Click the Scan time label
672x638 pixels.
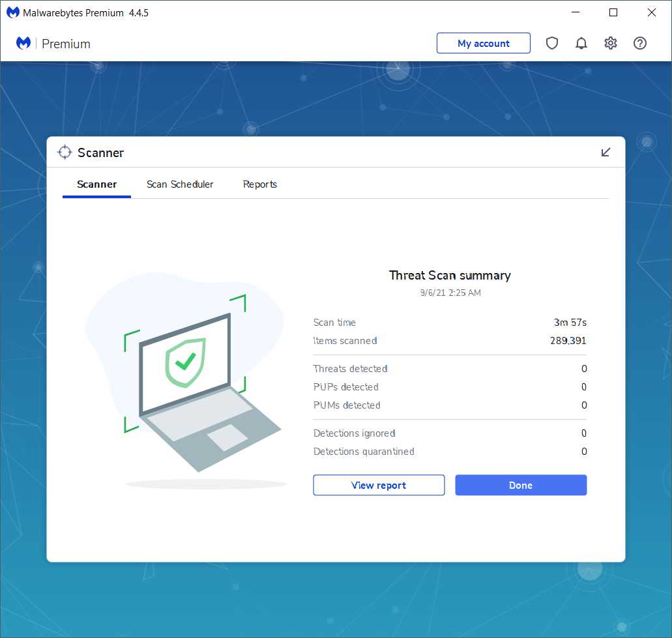pyautogui.click(x=334, y=322)
